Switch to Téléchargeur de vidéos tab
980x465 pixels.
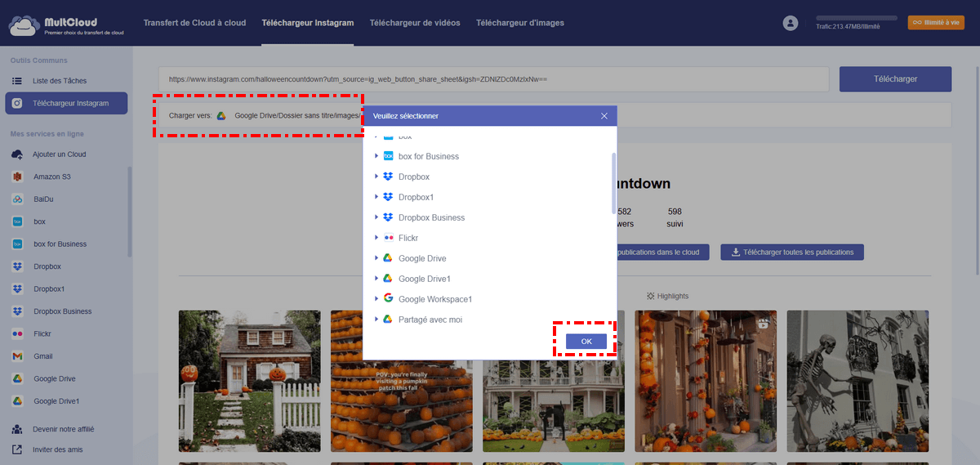414,23
